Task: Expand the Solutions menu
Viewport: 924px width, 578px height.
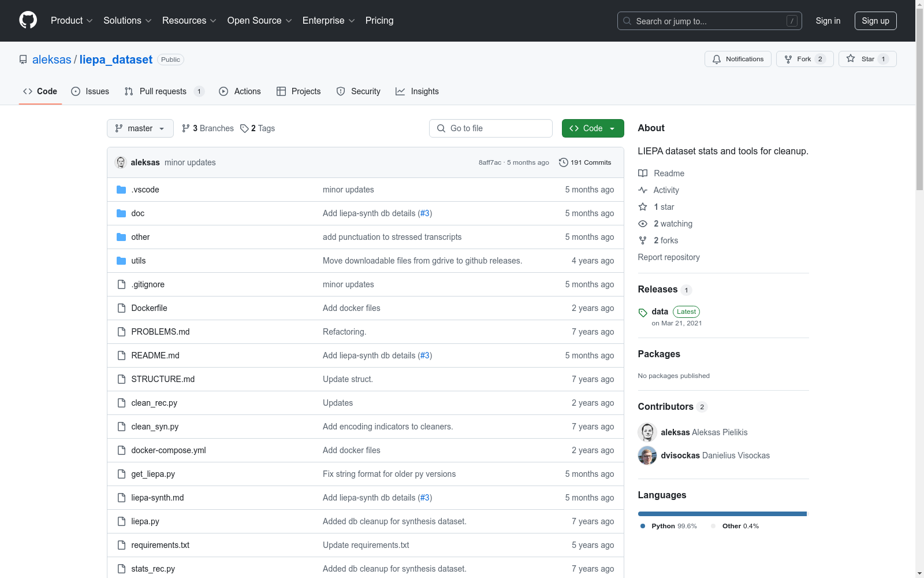Action: [x=128, y=21]
